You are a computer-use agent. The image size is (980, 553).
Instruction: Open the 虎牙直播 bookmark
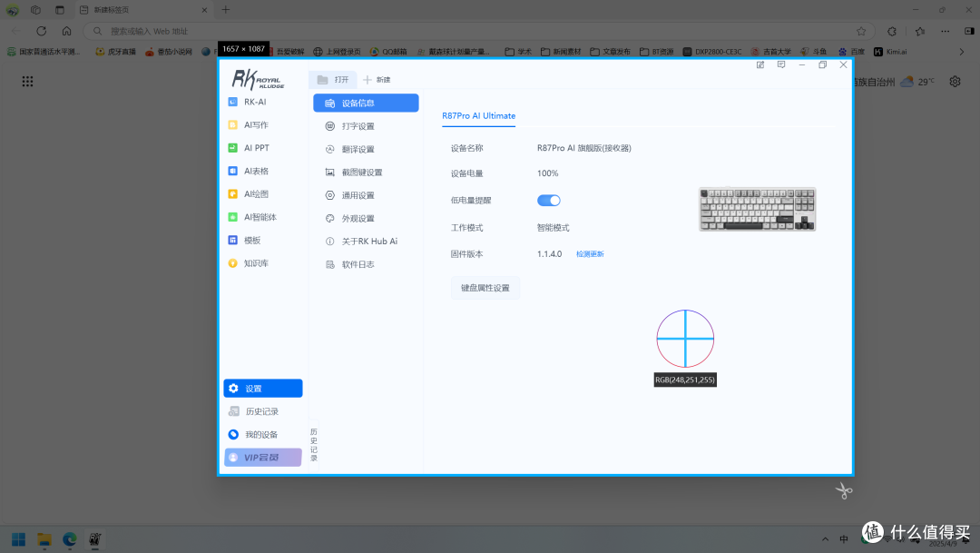point(115,52)
